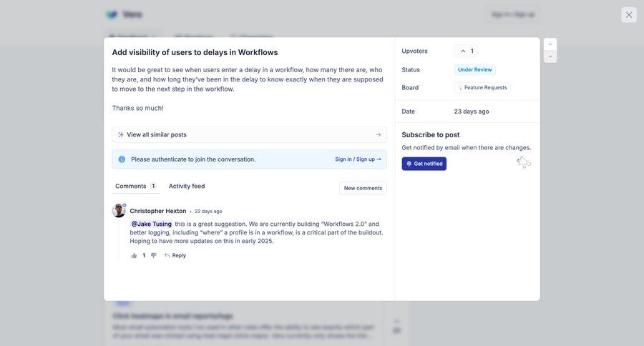
Task: Click the thumbs-down icon on the comment
Action: coord(153,255)
